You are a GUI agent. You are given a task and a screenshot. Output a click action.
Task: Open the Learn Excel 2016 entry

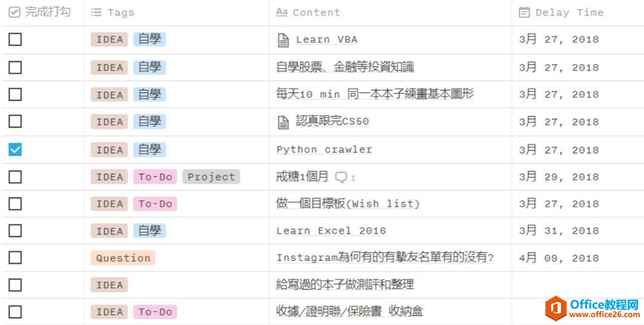(x=331, y=231)
